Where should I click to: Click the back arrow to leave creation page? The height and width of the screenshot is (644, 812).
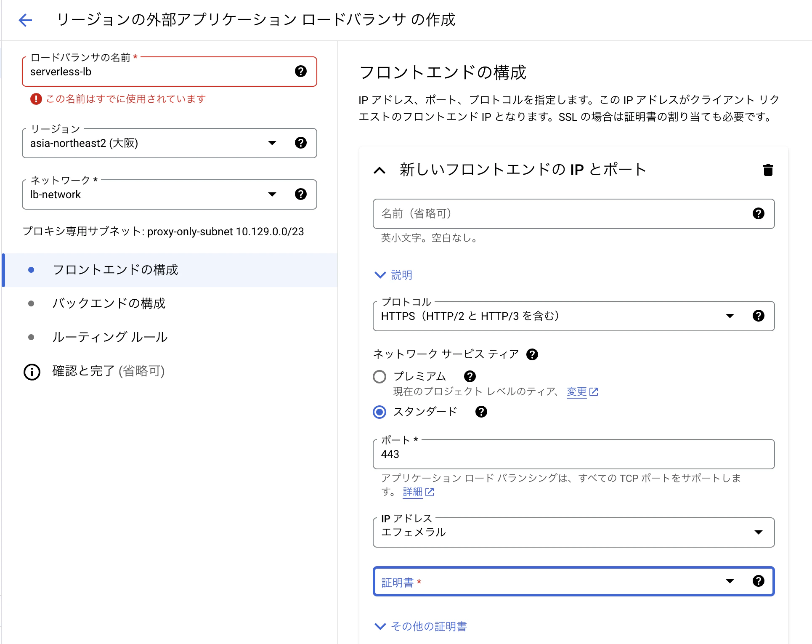[x=25, y=20]
